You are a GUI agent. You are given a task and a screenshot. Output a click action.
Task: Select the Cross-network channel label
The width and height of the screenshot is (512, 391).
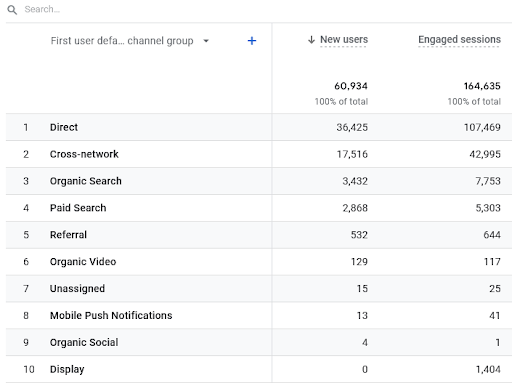tap(84, 154)
